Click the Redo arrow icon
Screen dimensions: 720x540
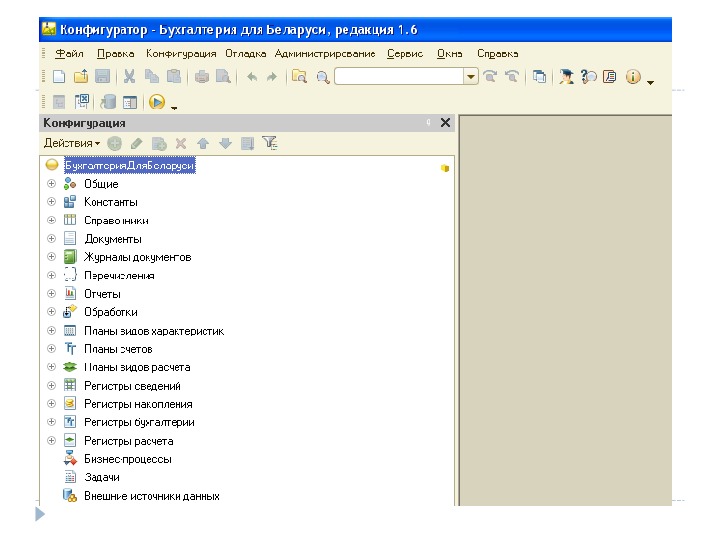pyautogui.click(x=272, y=77)
